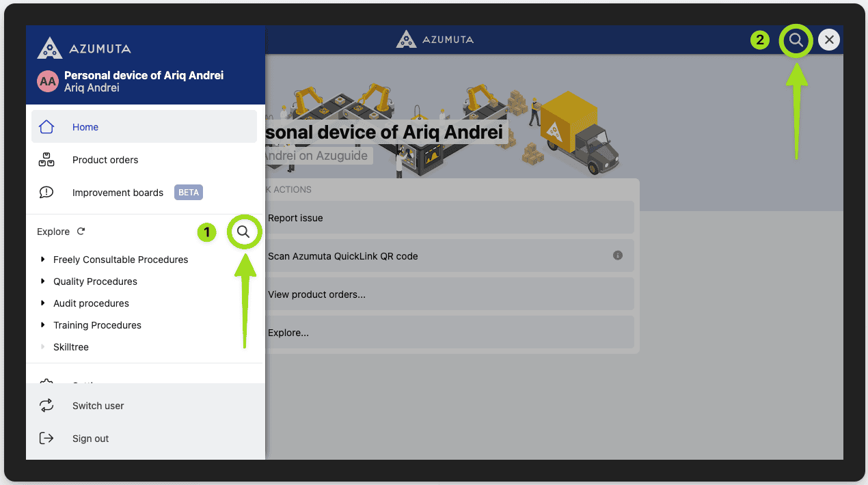868x485 pixels.
Task: Close the menu with the X button
Action: [829, 40]
